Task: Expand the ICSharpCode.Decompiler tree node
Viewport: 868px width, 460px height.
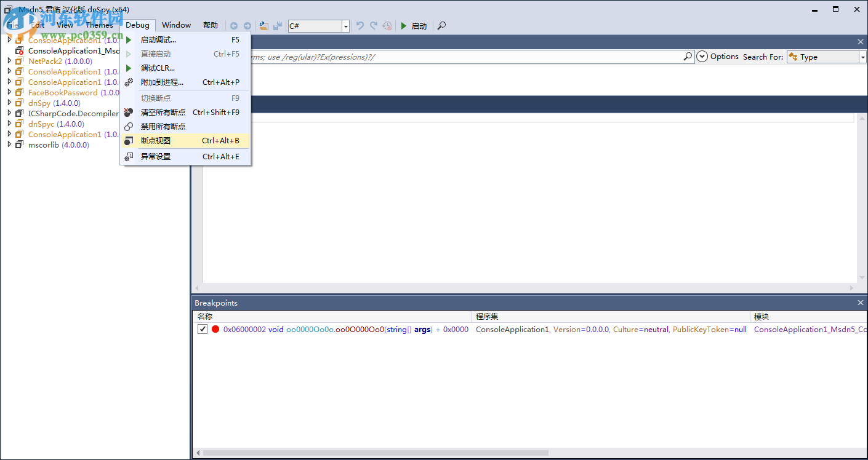Action: tap(9, 113)
